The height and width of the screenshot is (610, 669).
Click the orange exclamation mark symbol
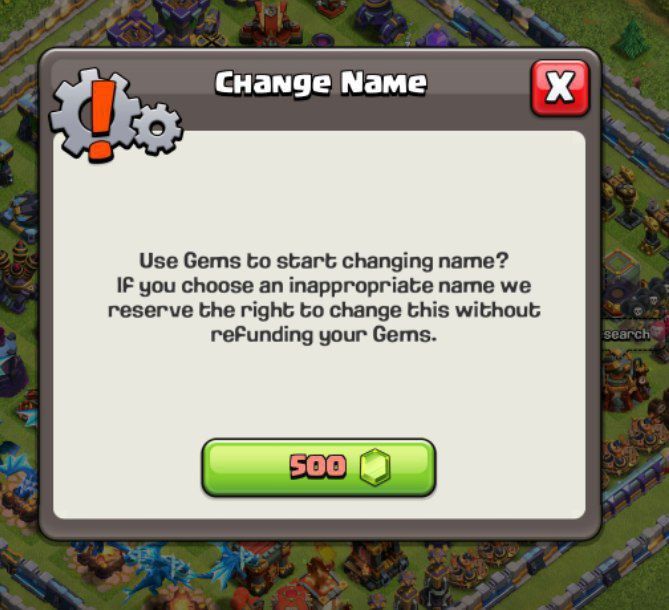[x=102, y=121]
